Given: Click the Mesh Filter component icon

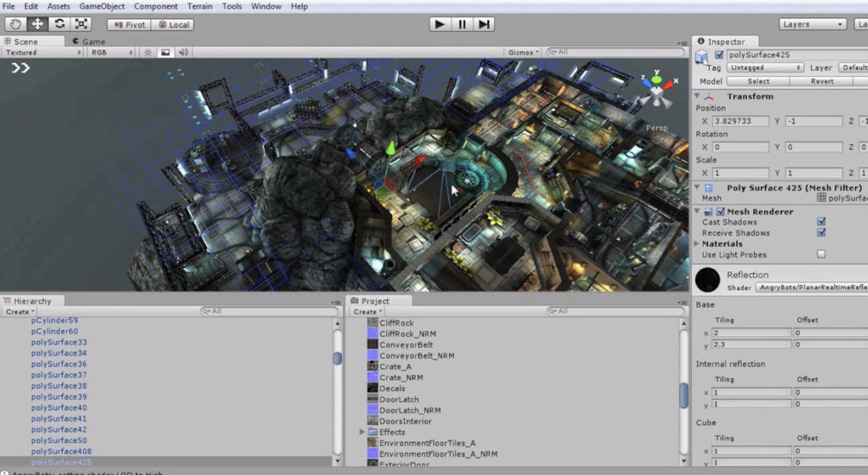Looking at the screenshot, I should pyautogui.click(x=708, y=187).
